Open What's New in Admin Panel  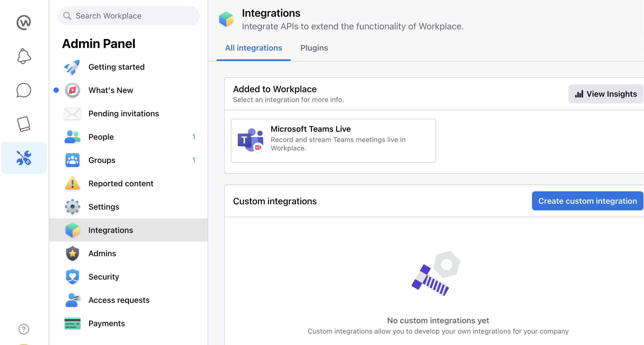[x=111, y=90]
